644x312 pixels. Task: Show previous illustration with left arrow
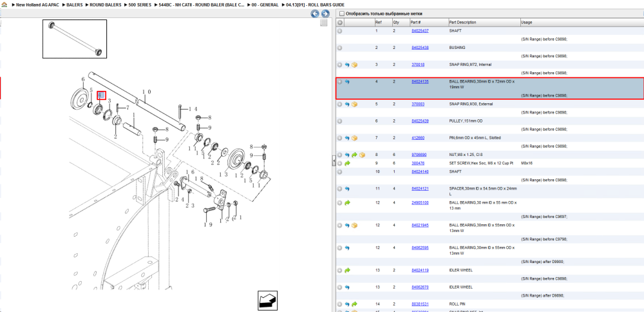pyautogui.click(x=315, y=14)
